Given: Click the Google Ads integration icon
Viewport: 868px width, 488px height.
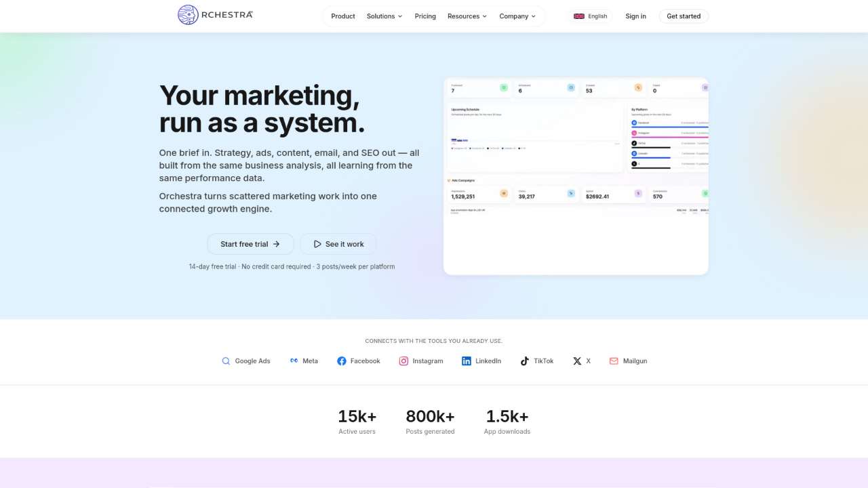Looking at the screenshot, I should pyautogui.click(x=226, y=361).
